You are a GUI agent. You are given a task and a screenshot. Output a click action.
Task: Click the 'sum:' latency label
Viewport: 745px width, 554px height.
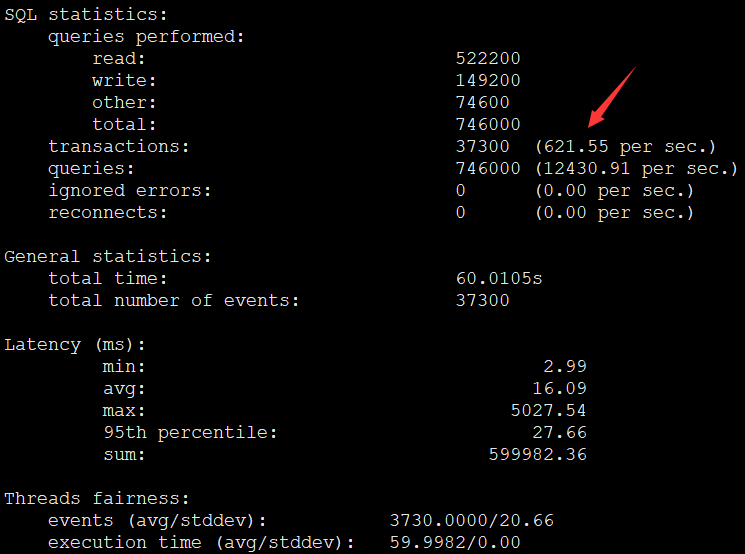[124, 455]
